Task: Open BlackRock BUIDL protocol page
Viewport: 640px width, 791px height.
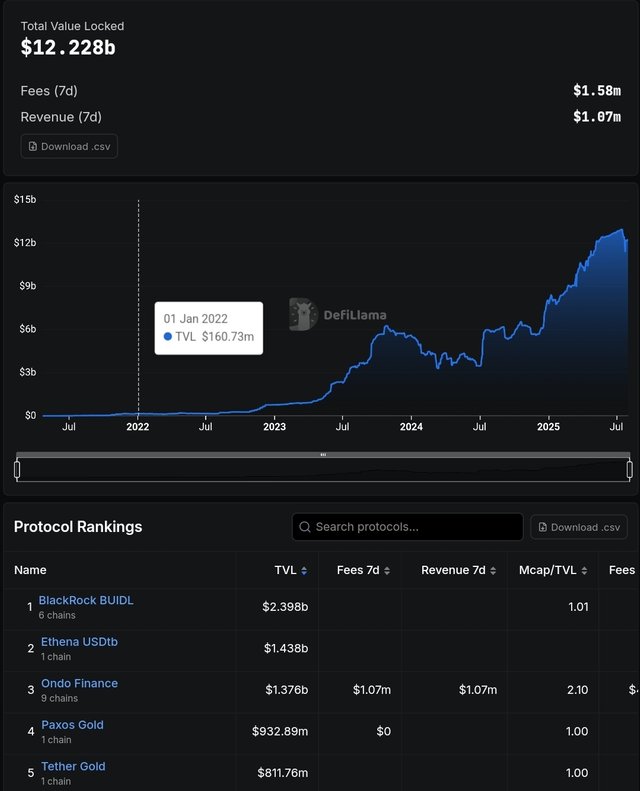Action: 86,600
